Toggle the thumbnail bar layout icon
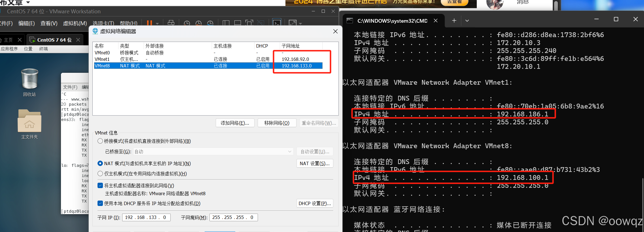 pyautogui.click(x=238, y=23)
